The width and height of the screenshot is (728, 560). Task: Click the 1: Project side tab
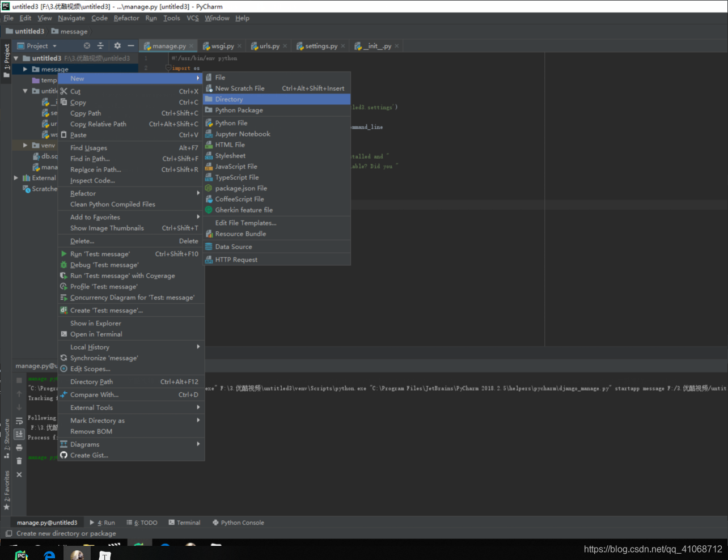6,61
